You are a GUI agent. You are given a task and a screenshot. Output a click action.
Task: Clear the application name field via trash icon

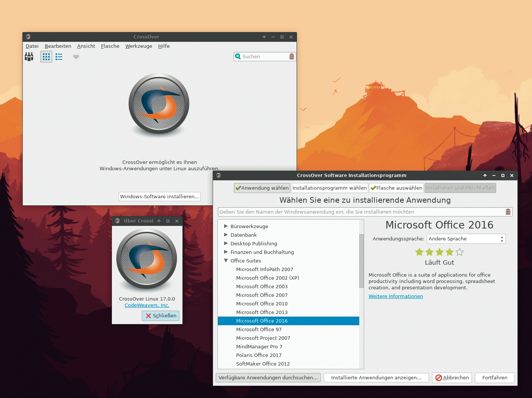[508, 212]
